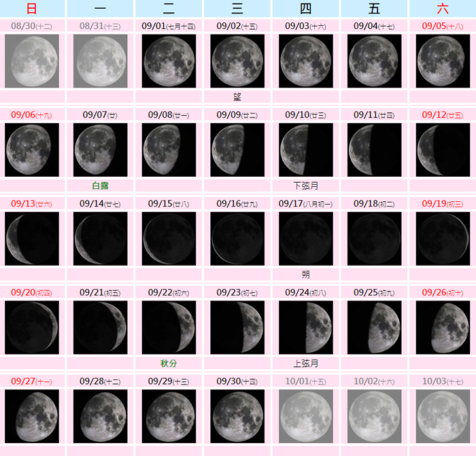The image size is (476, 456).
Task: Select the last quarter moon image on 09/10
Action: [x=306, y=150]
